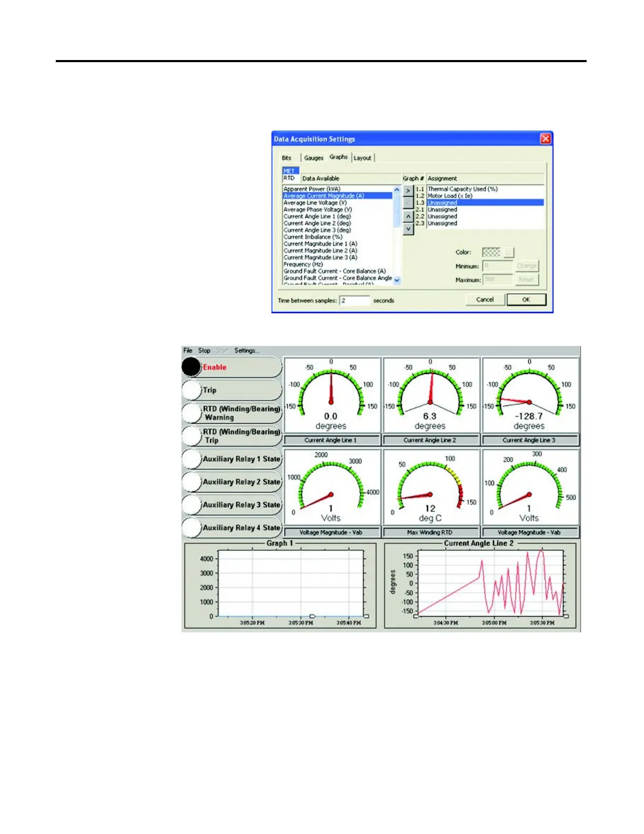Click scroll down arrow of Data Available list
644x834 pixels.
[397, 281]
